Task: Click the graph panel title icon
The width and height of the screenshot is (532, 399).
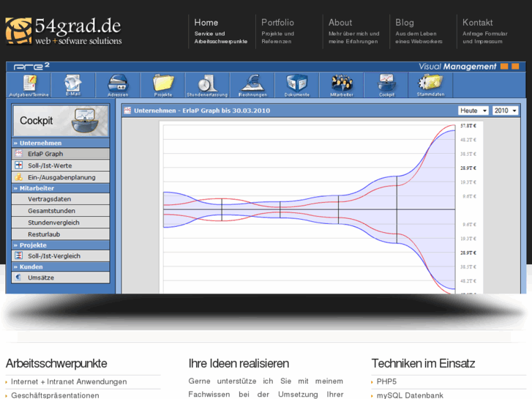Action: point(127,111)
